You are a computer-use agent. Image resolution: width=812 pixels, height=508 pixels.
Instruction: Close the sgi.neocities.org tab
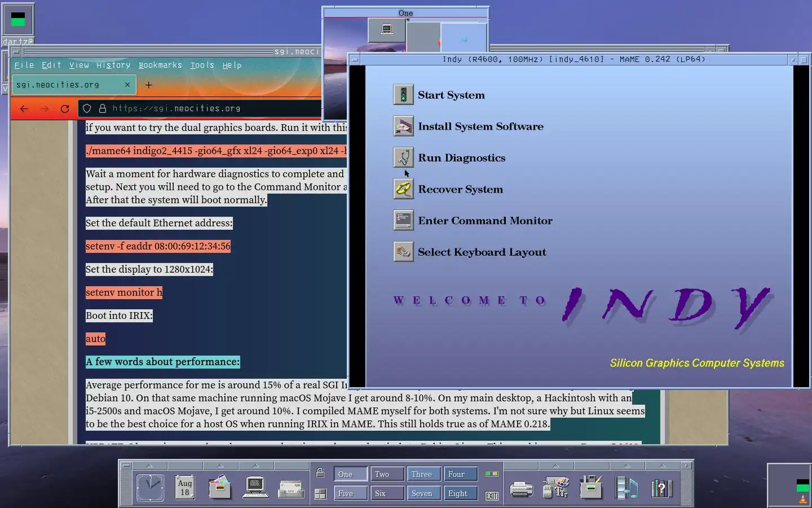[x=127, y=85]
